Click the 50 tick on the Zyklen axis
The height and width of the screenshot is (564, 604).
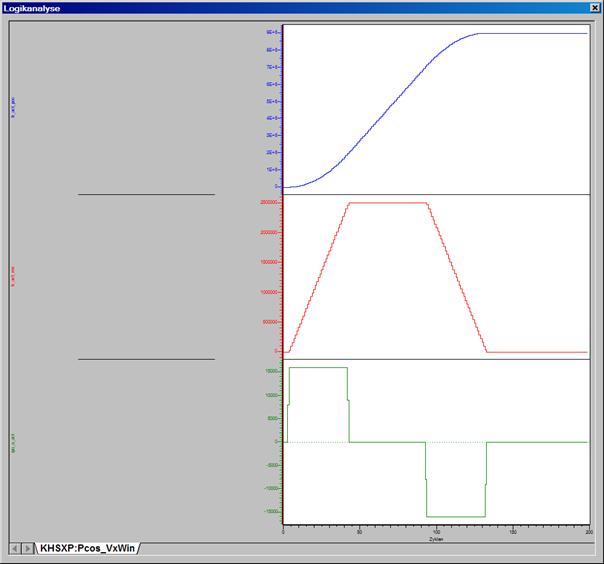[359, 532]
